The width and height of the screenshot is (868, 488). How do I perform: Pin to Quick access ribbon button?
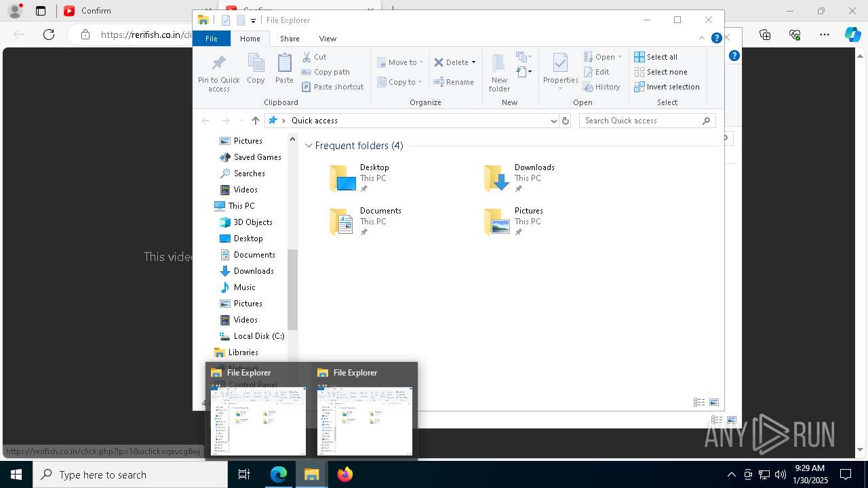click(218, 73)
